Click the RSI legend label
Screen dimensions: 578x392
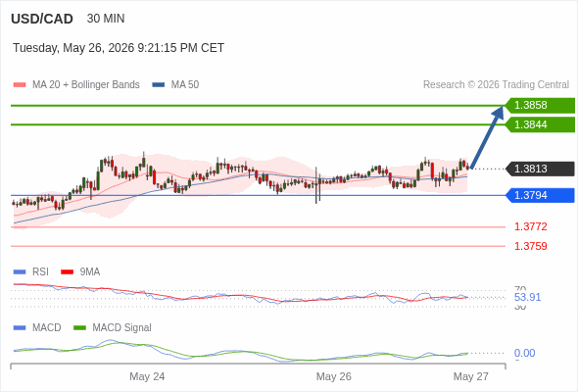click(x=40, y=272)
